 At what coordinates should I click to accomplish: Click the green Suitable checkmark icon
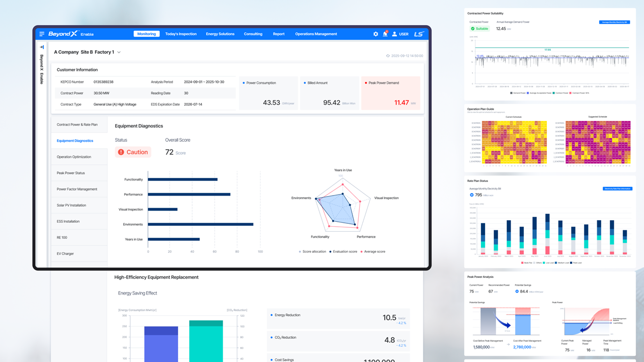pyautogui.click(x=472, y=29)
